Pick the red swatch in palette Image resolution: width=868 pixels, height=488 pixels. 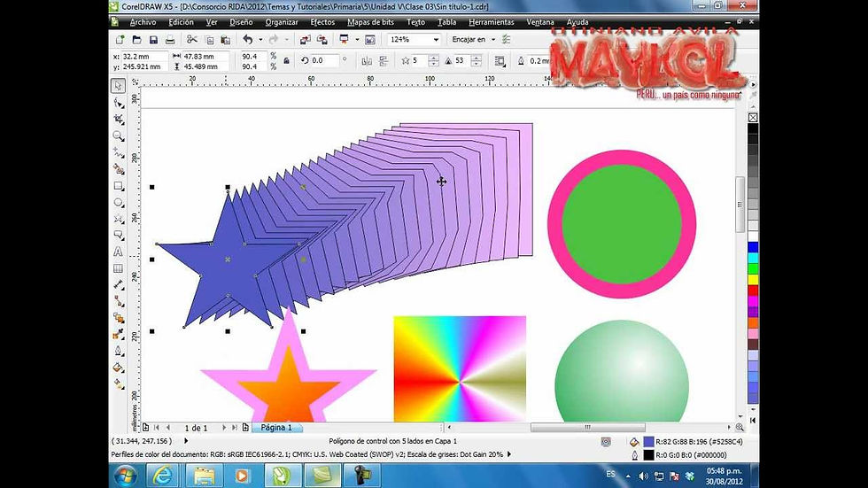(753, 290)
